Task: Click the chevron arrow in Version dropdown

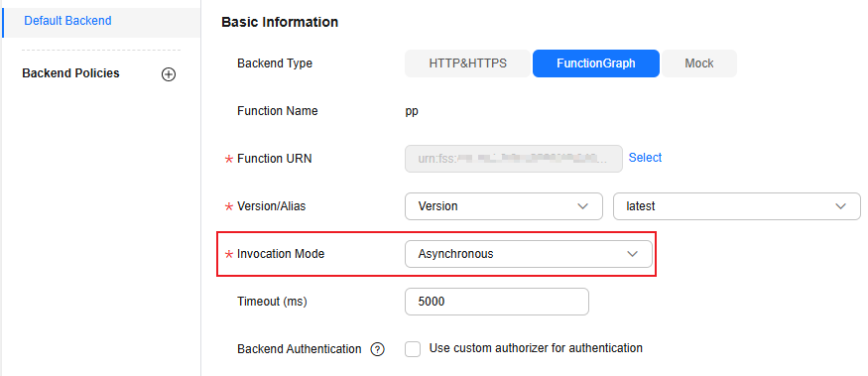Action: [582, 206]
